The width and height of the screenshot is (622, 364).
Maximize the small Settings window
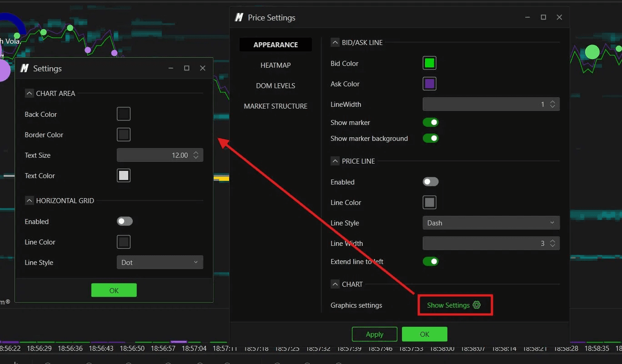pos(186,68)
